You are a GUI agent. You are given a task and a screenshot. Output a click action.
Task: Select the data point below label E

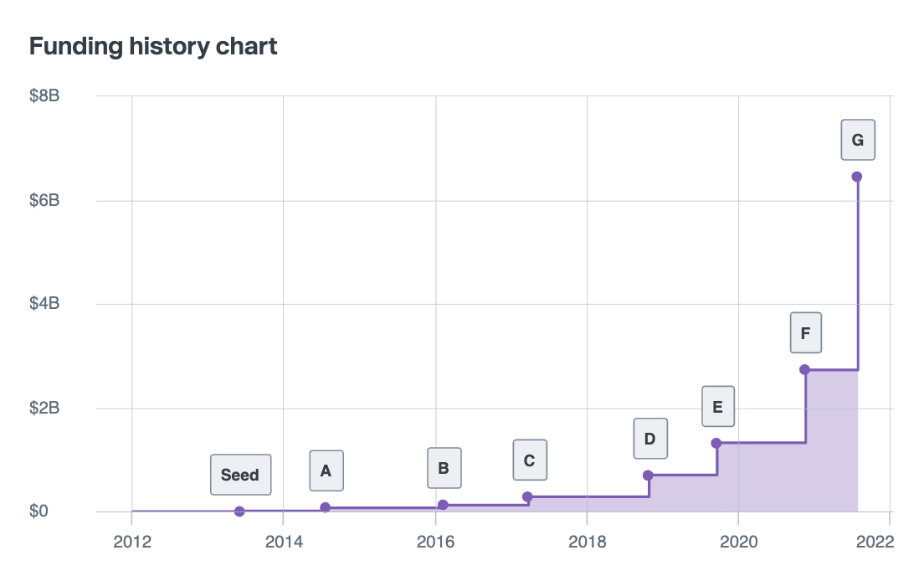pos(716,443)
